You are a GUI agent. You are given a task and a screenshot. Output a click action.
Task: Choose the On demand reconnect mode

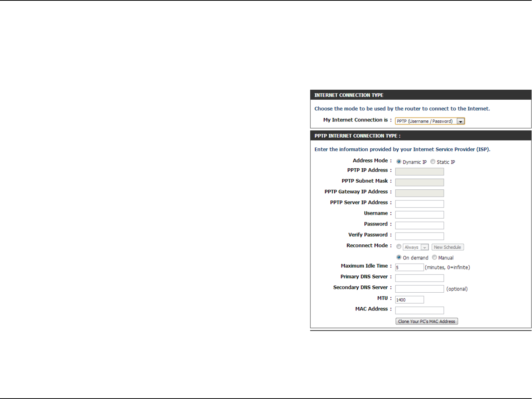(399, 257)
